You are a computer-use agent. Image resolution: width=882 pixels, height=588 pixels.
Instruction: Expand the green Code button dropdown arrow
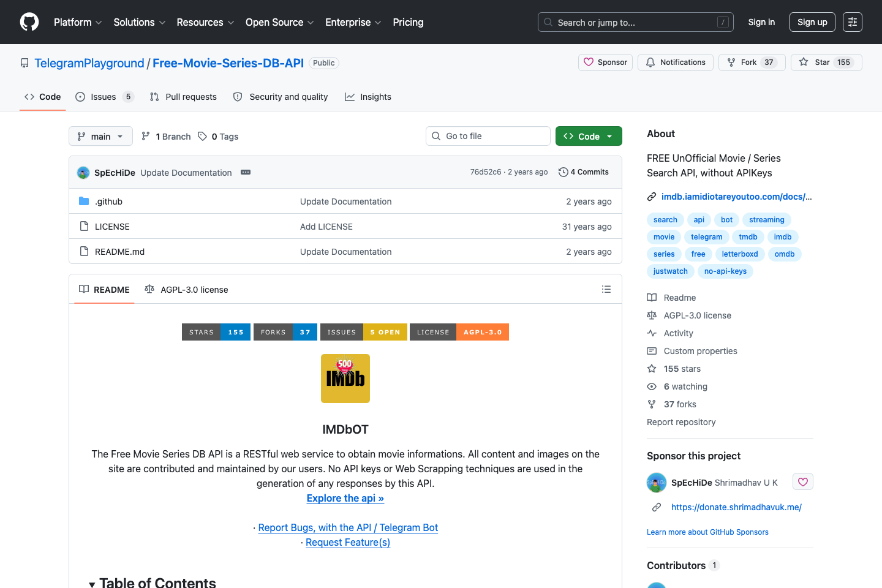[611, 136]
